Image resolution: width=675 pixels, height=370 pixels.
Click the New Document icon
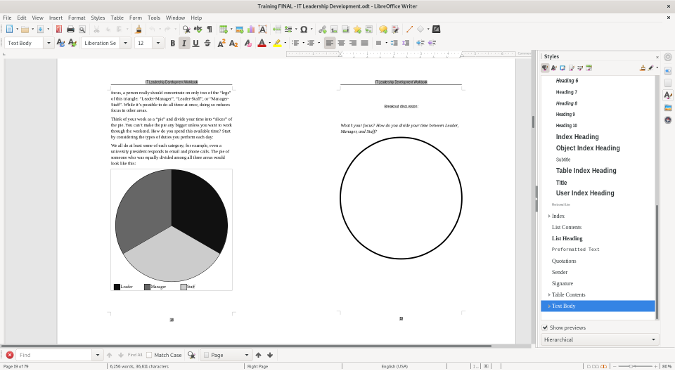click(x=9, y=29)
